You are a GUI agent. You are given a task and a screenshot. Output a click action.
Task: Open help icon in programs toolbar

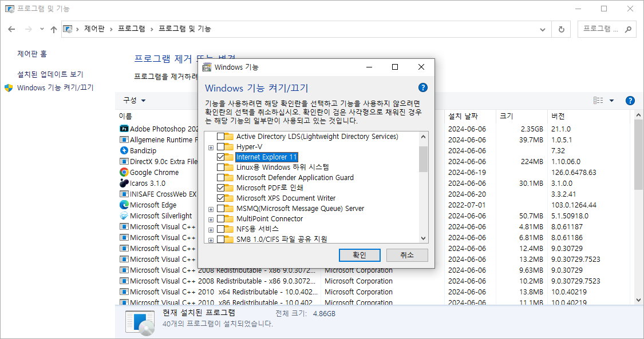pos(630,101)
